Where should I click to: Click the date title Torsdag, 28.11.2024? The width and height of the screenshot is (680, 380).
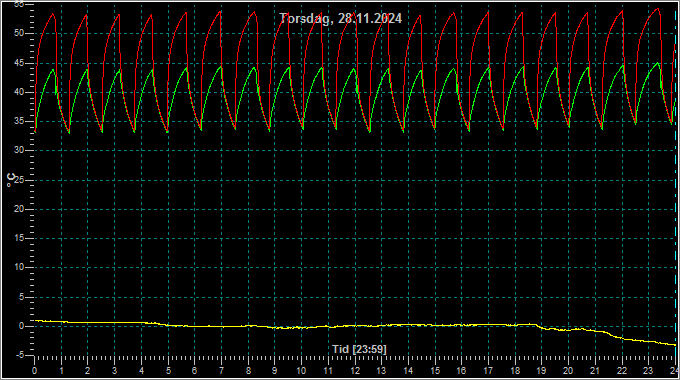tap(340, 18)
